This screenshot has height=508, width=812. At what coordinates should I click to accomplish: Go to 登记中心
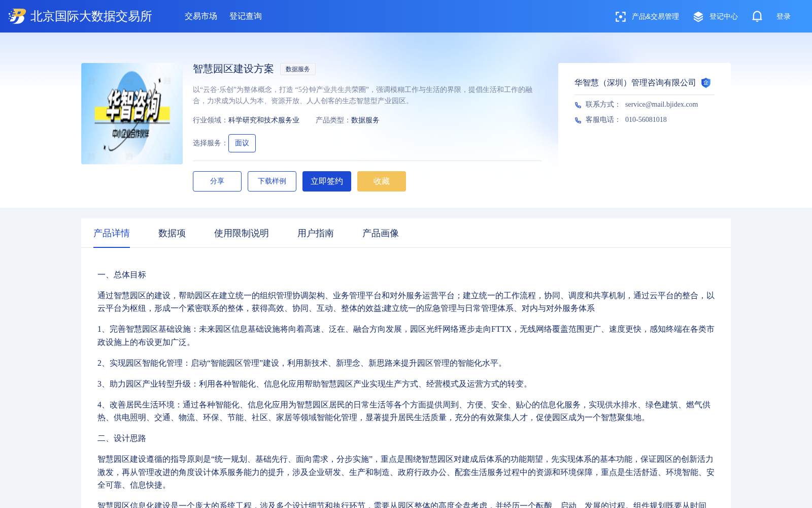pos(724,17)
